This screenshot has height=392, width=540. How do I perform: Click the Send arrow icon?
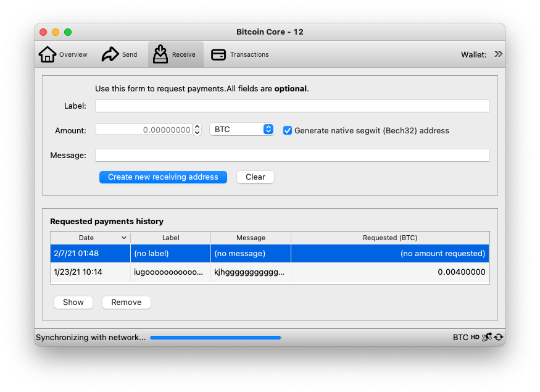tap(110, 54)
